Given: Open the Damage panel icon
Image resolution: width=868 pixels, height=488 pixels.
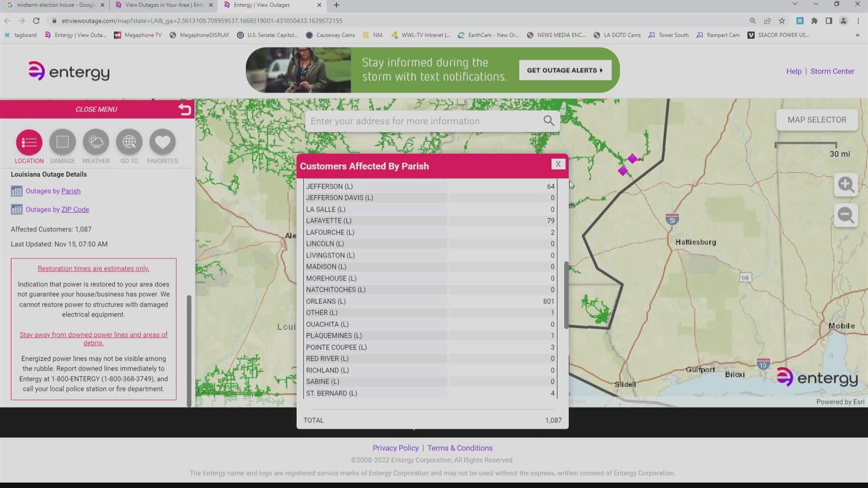Looking at the screenshot, I should [x=62, y=142].
